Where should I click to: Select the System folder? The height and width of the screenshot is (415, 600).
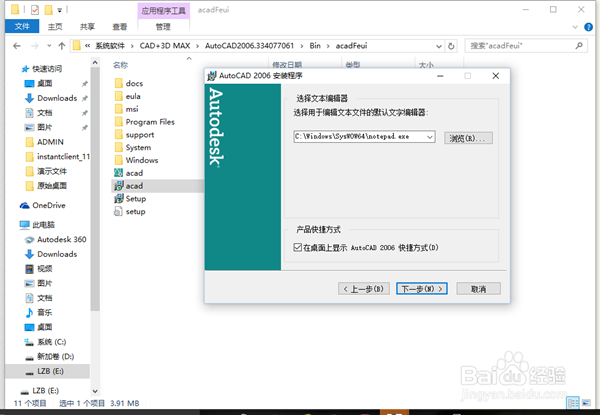coord(133,148)
